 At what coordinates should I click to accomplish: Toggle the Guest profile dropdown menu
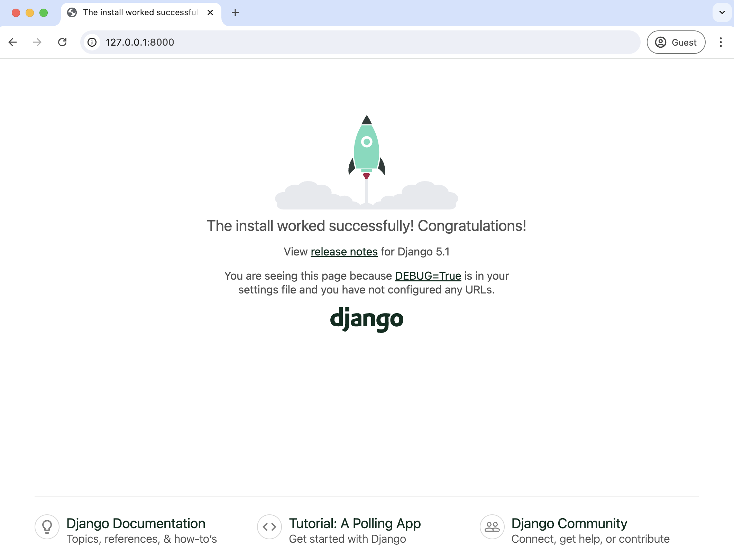point(676,42)
